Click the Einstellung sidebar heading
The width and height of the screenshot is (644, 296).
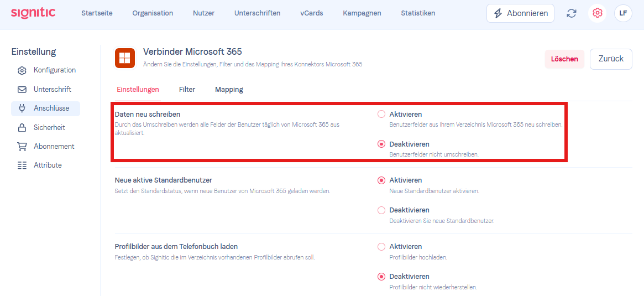click(x=34, y=52)
